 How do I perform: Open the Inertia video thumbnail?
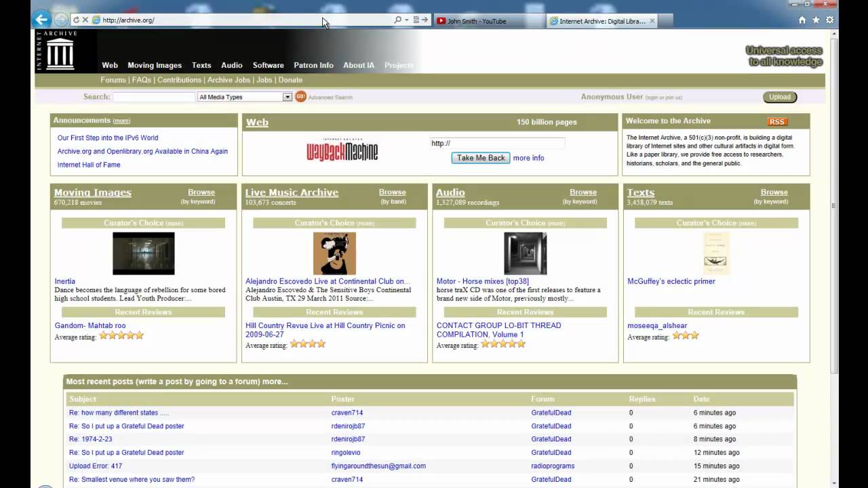click(x=144, y=253)
